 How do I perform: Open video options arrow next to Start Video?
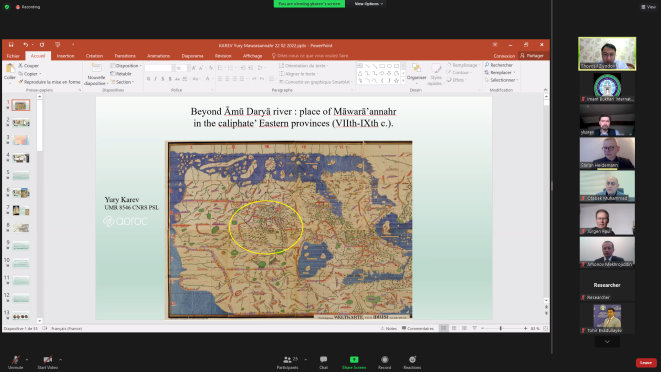[60, 359]
